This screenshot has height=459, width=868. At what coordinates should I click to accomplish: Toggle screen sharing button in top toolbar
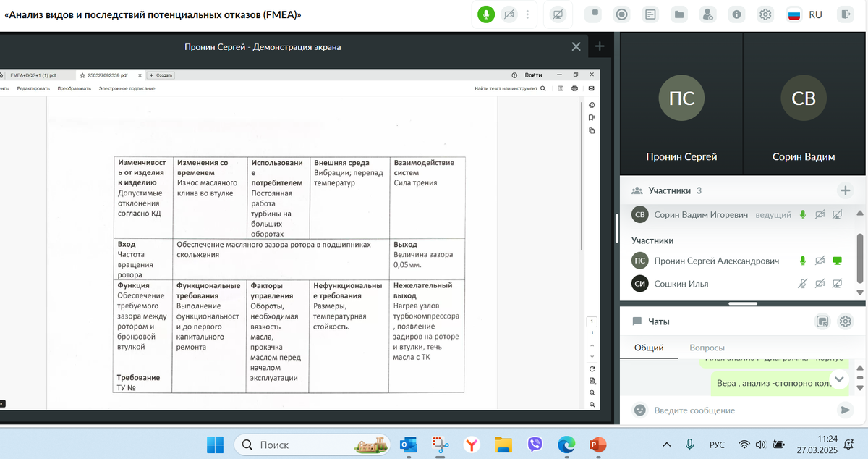pyautogui.click(x=558, y=14)
